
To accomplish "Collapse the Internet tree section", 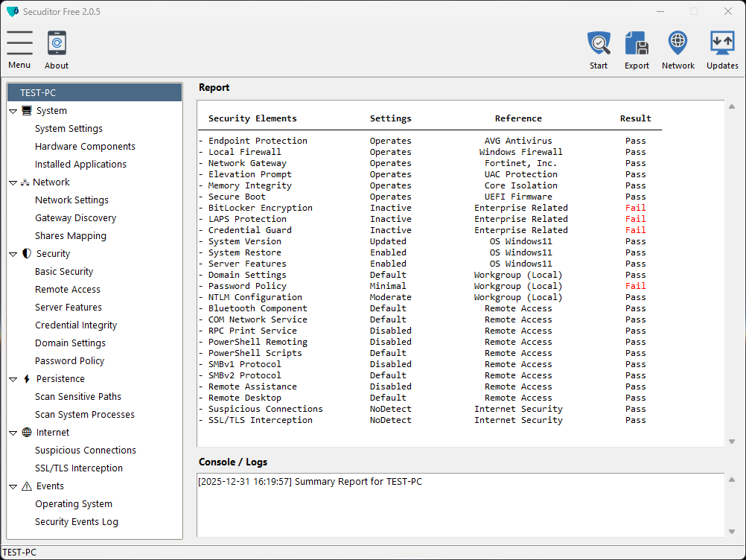I will (13, 433).
